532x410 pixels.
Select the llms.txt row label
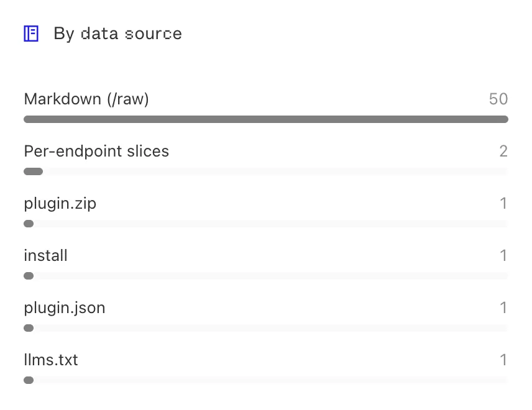pyautogui.click(x=51, y=360)
